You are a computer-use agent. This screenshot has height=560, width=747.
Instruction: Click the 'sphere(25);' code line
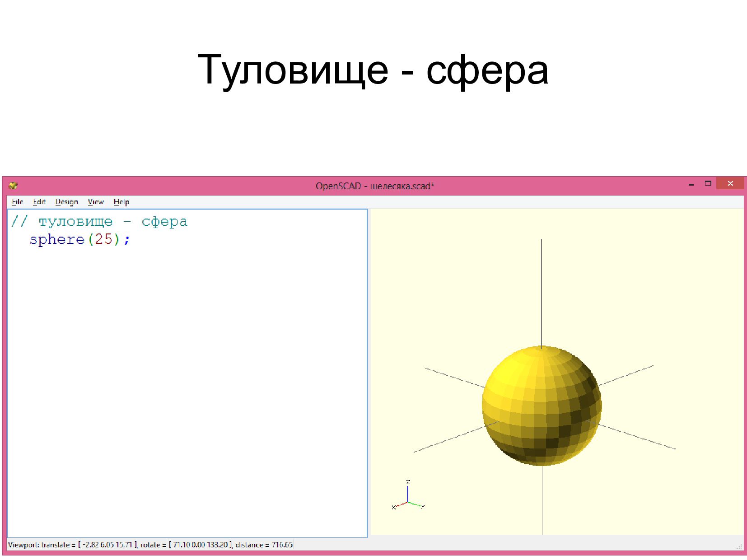[80, 239]
